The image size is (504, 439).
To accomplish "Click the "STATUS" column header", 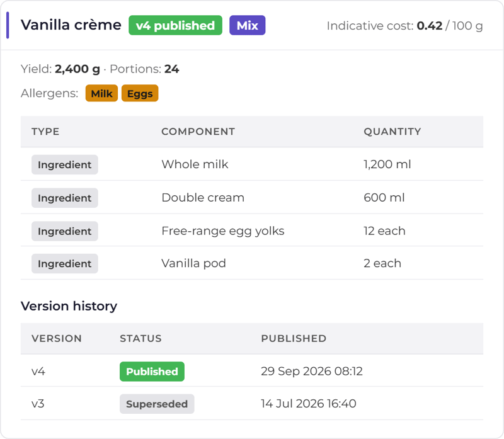I will tap(140, 338).
